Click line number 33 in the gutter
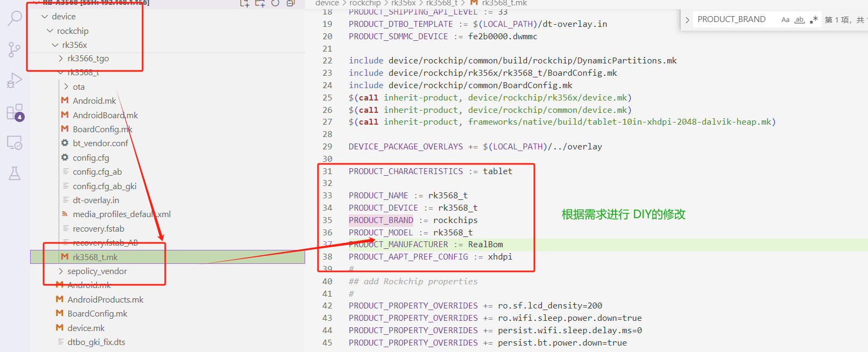Image resolution: width=868 pixels, height=352 pixels. pyautogui.click(x=327, y=196)
